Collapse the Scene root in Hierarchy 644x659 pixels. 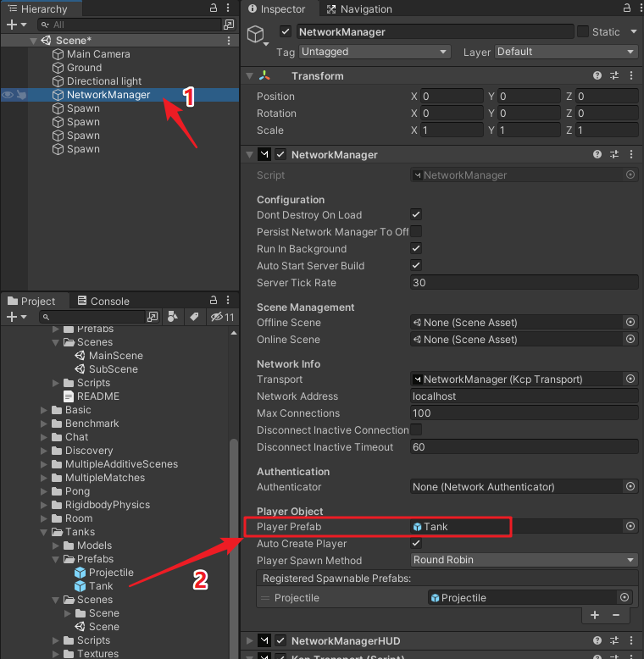(x=34, y=41)
